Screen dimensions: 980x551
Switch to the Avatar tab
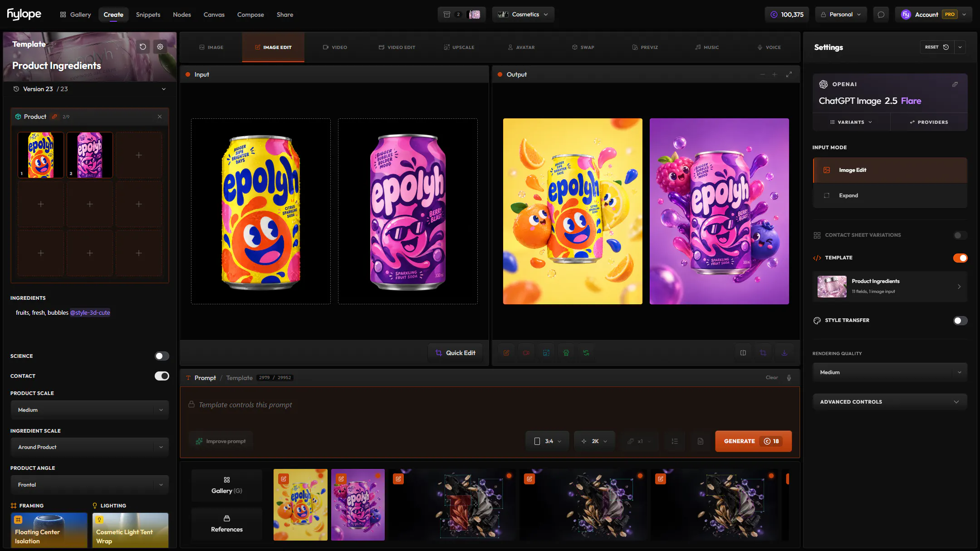[x=521, y=47]
